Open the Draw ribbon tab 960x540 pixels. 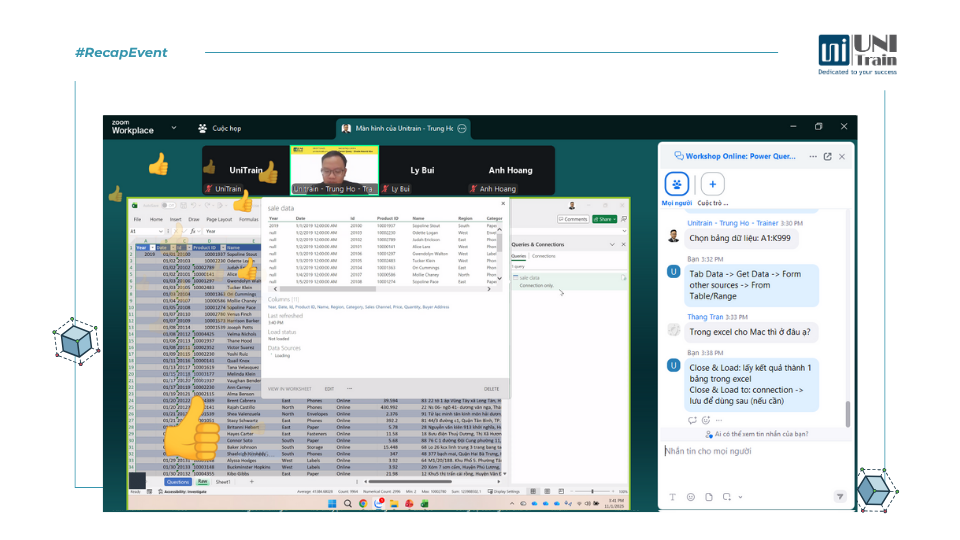click(193, 219)
